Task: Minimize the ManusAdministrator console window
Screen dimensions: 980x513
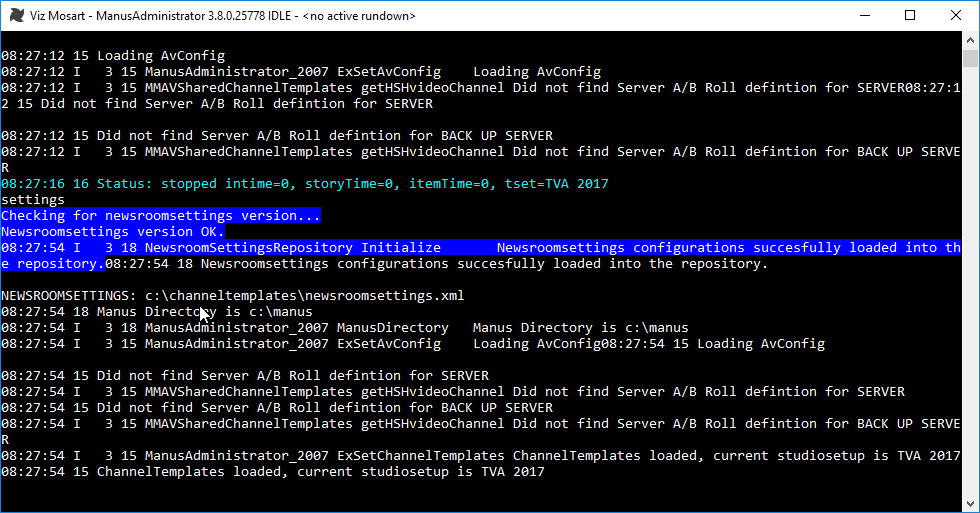Action: 863,16
